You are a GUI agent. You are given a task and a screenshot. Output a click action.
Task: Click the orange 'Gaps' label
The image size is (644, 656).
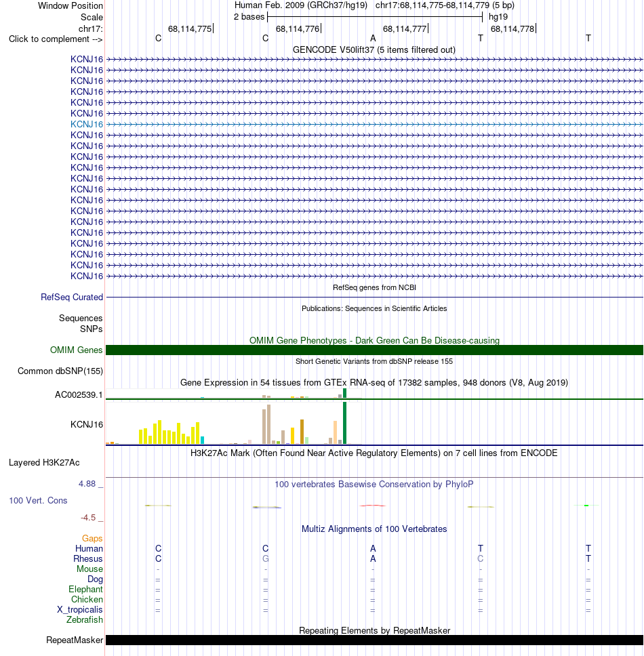tap(92, 539)
